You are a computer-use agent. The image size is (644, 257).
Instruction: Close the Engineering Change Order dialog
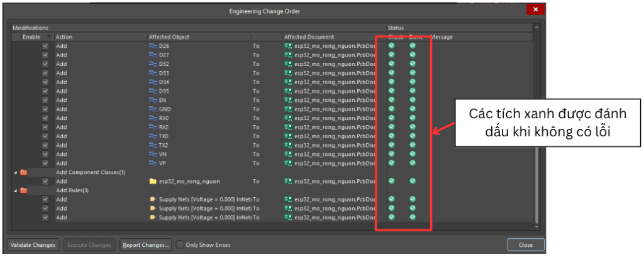[535, 10]
